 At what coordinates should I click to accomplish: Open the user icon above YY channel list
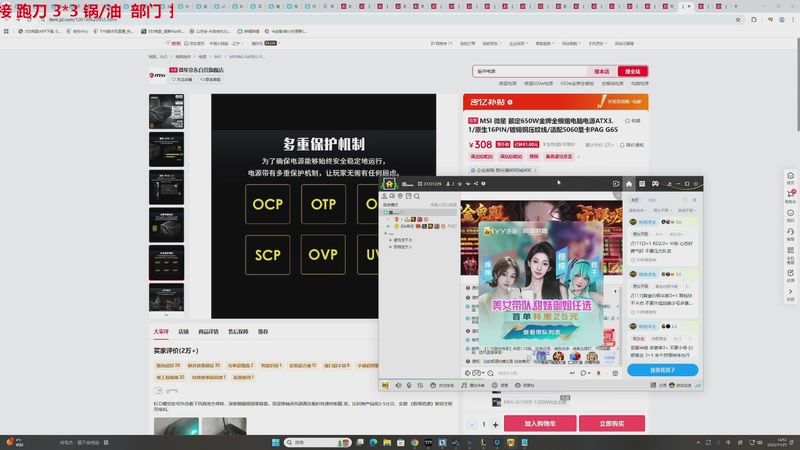(x=384, y=196)
